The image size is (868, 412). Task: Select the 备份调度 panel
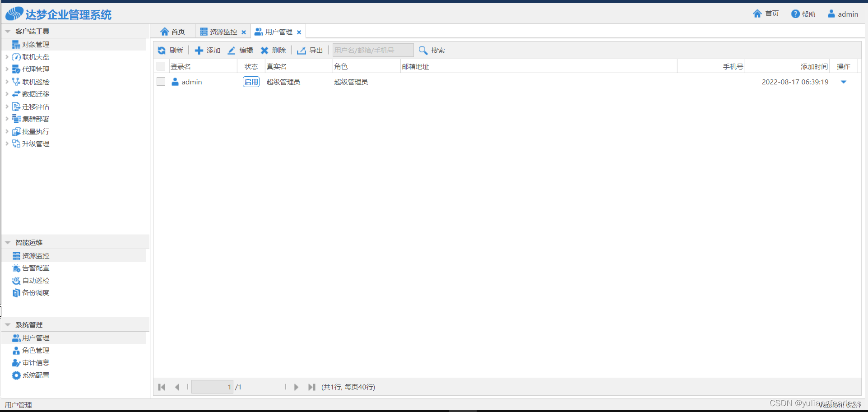point(36,292)
